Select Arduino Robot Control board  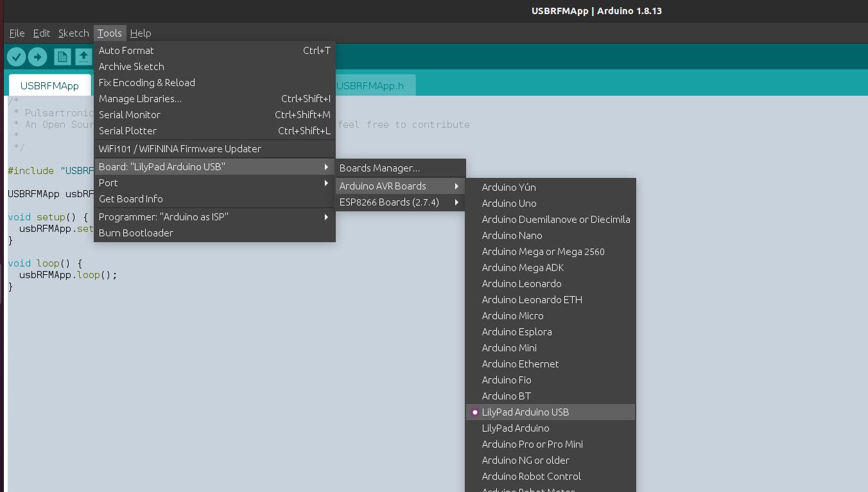pyautogui.click(x=551, y=477)
